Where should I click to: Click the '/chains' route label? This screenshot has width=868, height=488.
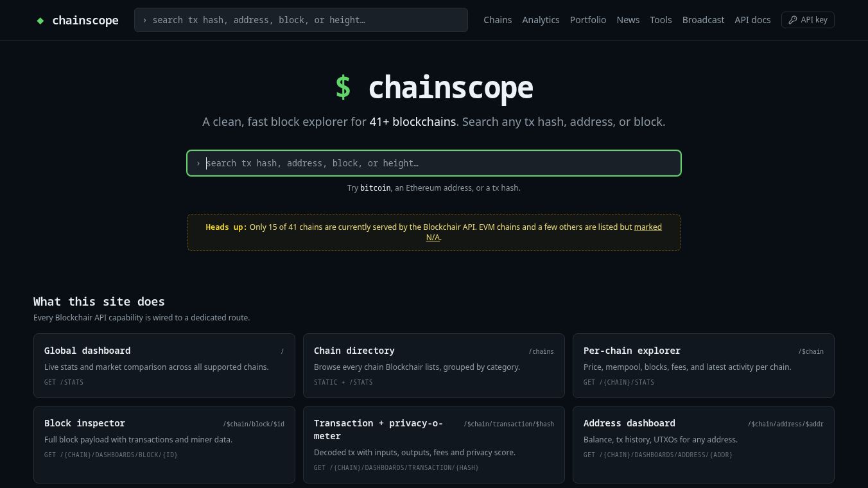(x=541, y=351)
